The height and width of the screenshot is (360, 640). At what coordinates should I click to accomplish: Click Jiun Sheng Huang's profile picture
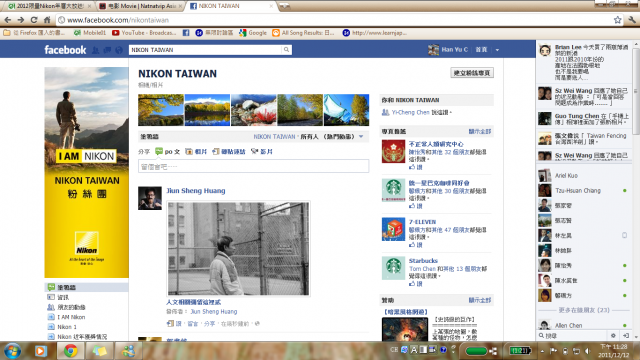coord(150,198)
